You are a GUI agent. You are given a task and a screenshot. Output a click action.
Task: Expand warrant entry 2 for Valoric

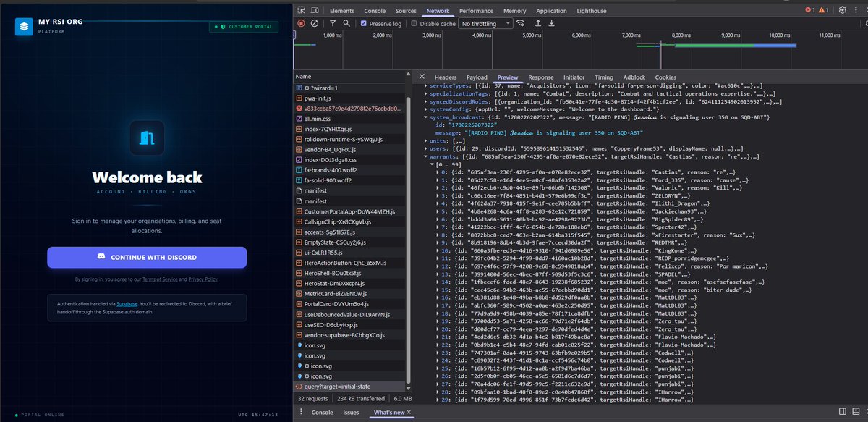pos(438,187)
